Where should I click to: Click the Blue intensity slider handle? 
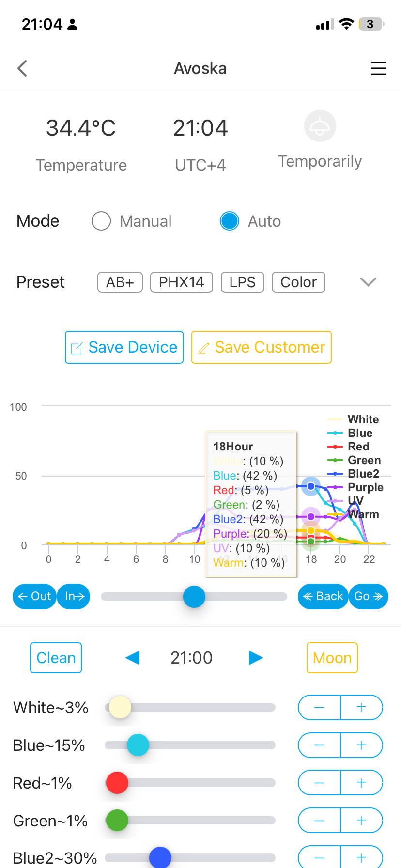pos(138,745)
